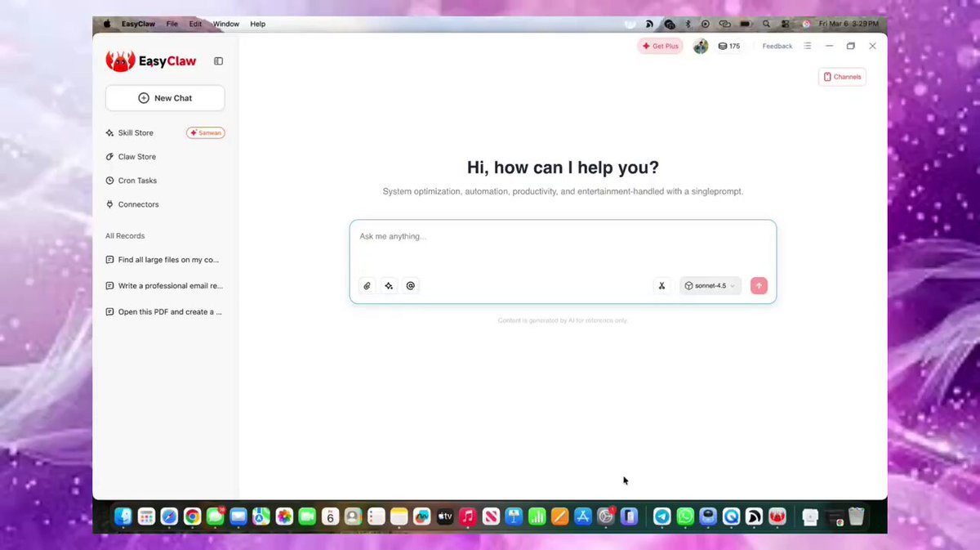Image resolution: width=980 pixels, height=550 pixels.
Task: Click the Get Plus button
Action: (660, 47)
